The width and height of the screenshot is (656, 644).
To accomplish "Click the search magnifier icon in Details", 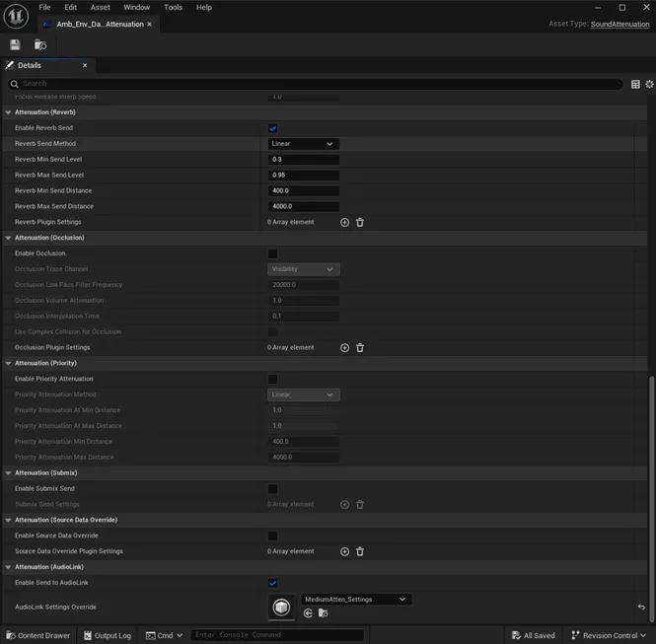I will (14, 84).
